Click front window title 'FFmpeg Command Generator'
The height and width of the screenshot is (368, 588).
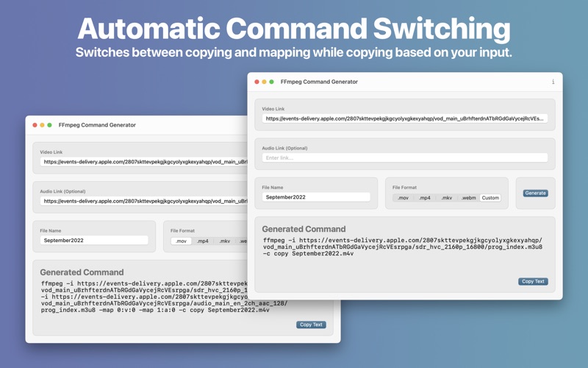(x=319, y=82)
